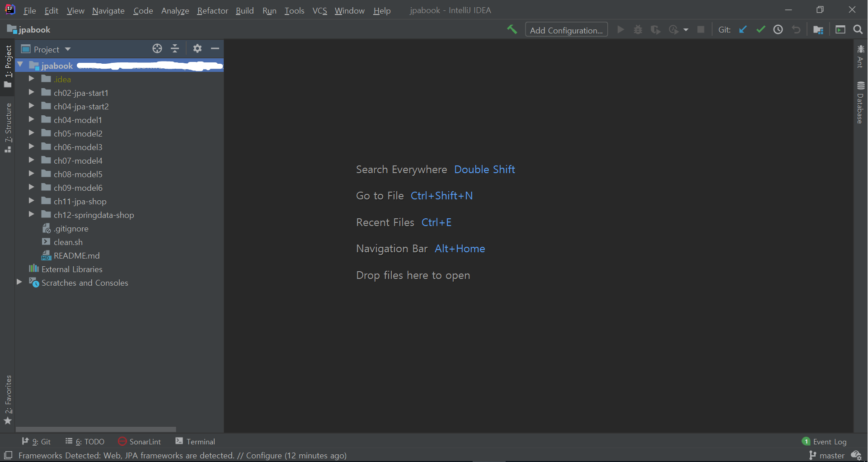
Task: Open profiler run dropdown arrow
Action: (686, 30)
